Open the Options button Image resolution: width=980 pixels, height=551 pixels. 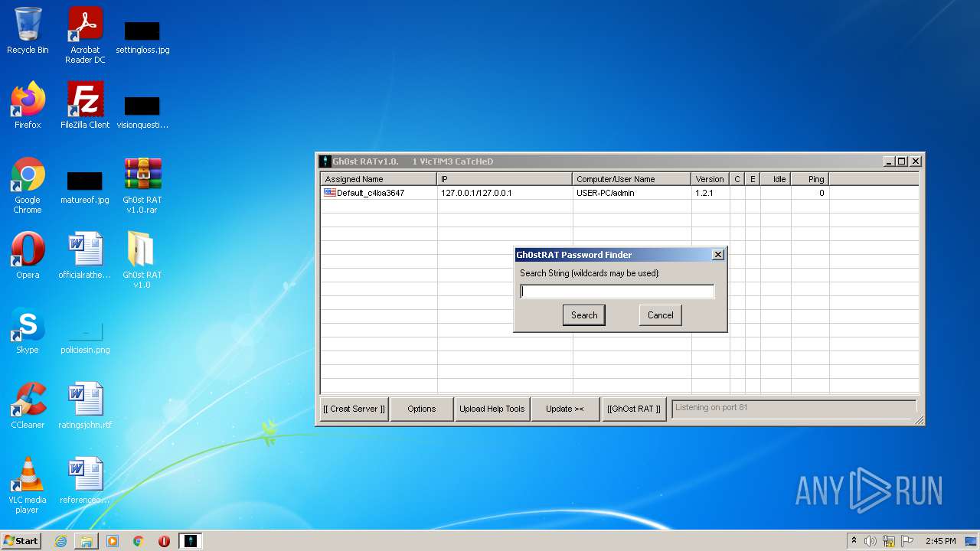tap(422, 409)
